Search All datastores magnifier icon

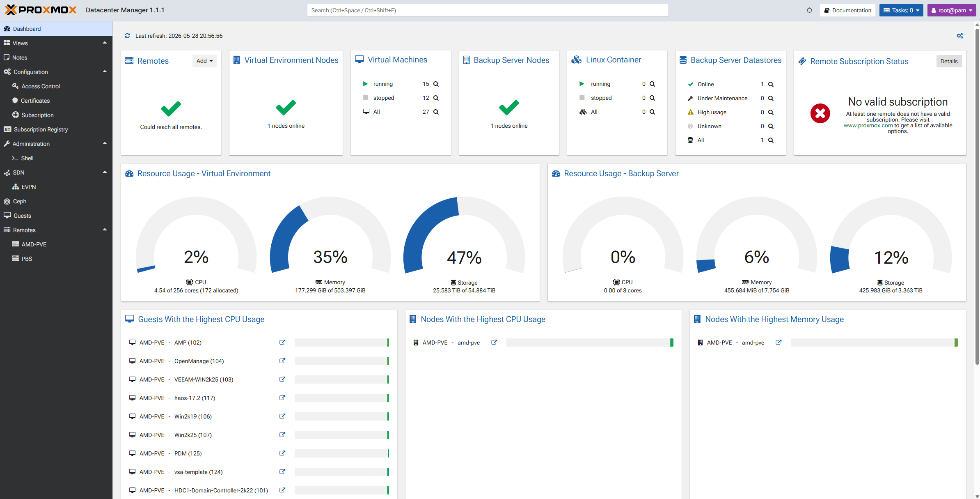click(771, 140)
